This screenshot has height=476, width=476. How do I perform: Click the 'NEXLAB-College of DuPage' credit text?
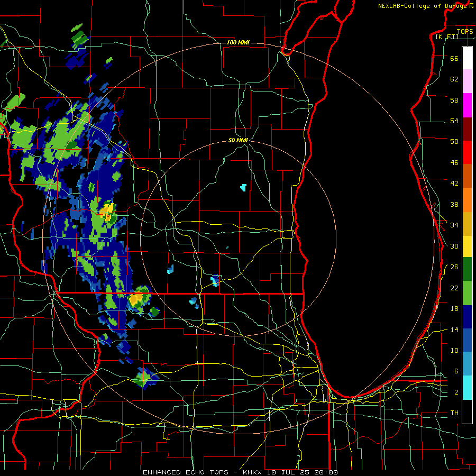click(x=422, y=6)
